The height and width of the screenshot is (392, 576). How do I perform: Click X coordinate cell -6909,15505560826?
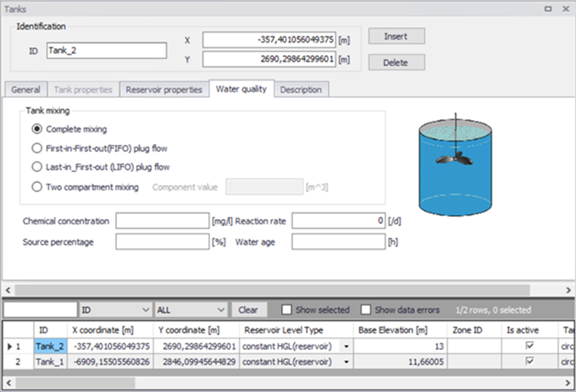coord(110,362)
